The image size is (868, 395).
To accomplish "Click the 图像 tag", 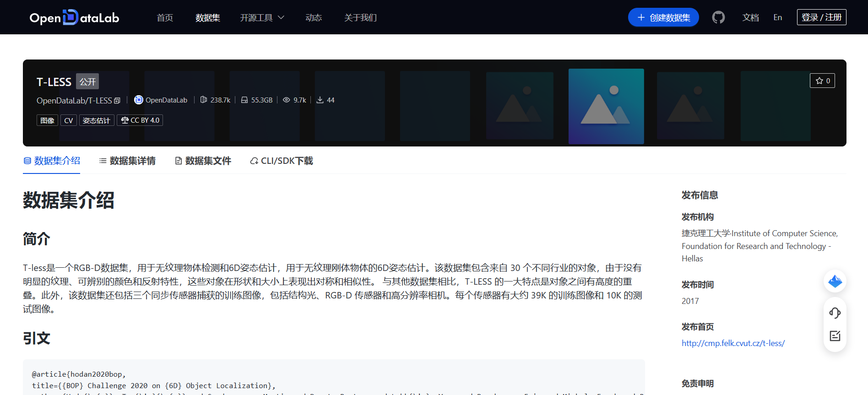I will (47, 120).
